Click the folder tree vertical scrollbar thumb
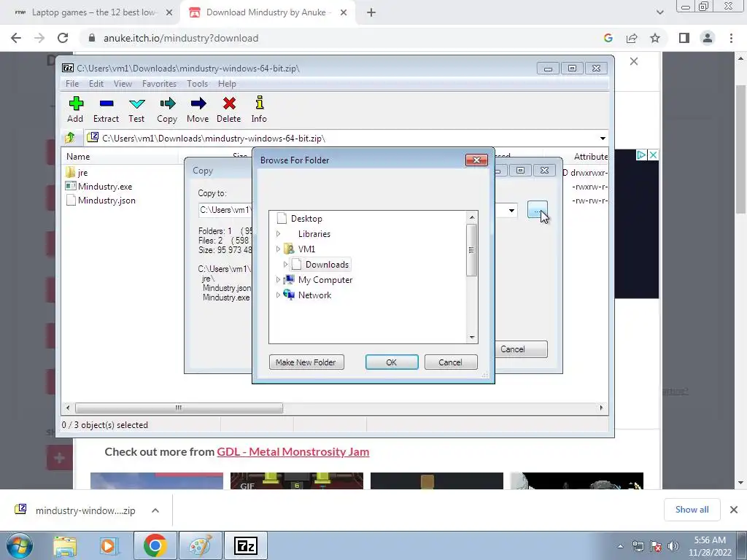Image resolution: width=747 pixels, height=560 pixels. click(471, 250)
